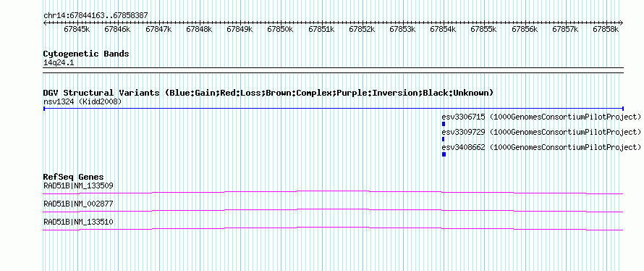The image size is (644, 271).
Task: Select the DGV Structural Variants track title
Action: [x=268, y=93]
